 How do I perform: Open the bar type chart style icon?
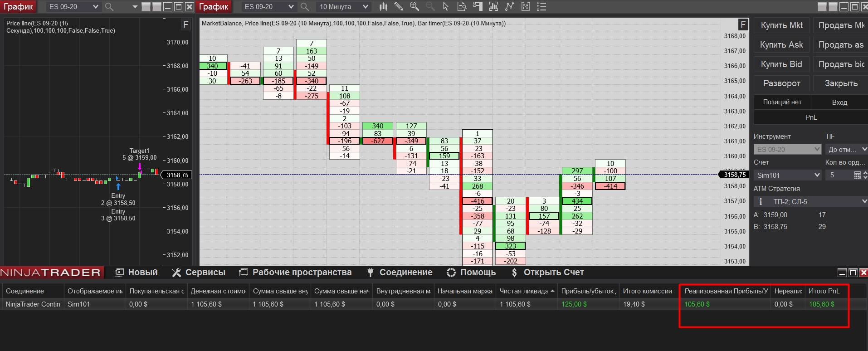[x=384, y=6]
